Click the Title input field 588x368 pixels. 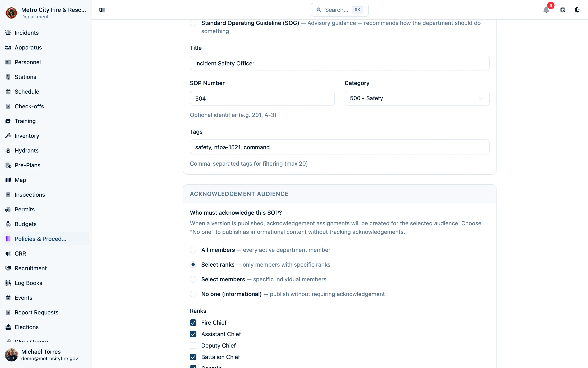pos(340,63)
